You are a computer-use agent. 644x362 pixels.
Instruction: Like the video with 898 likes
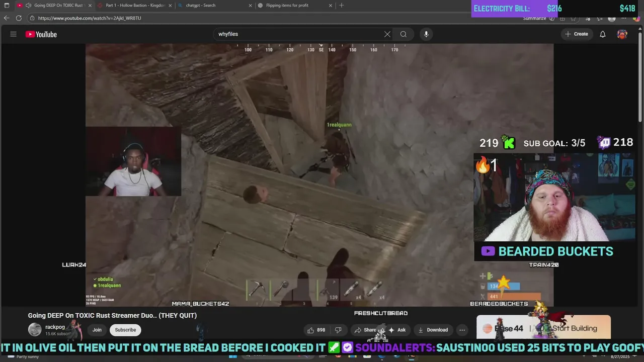coord(316,330)
